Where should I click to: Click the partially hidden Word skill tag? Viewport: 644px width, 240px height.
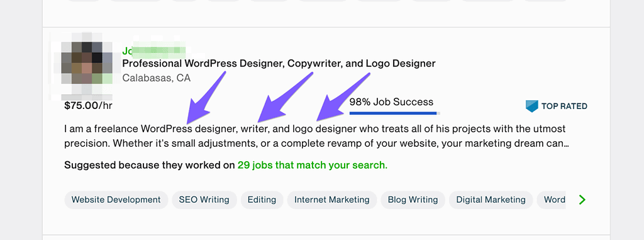(552, 200)
